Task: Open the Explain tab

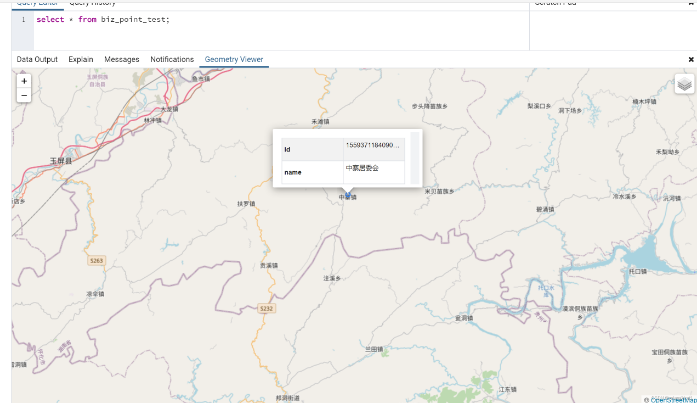Action: (81, 60)
